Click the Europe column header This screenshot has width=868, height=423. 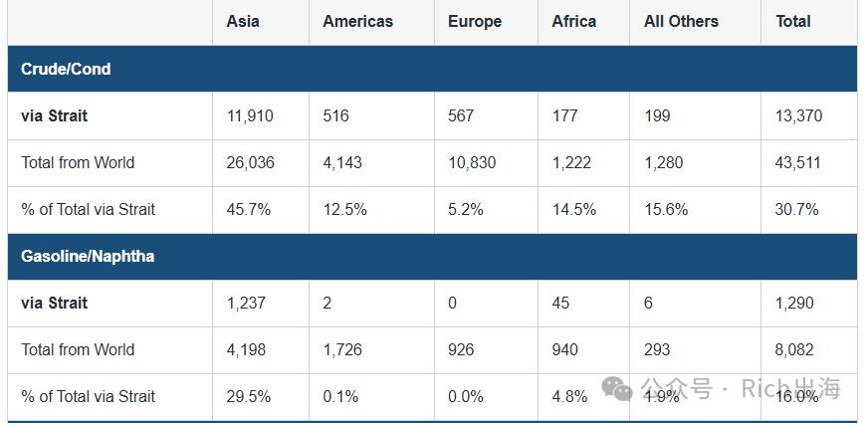click(475, 22)
